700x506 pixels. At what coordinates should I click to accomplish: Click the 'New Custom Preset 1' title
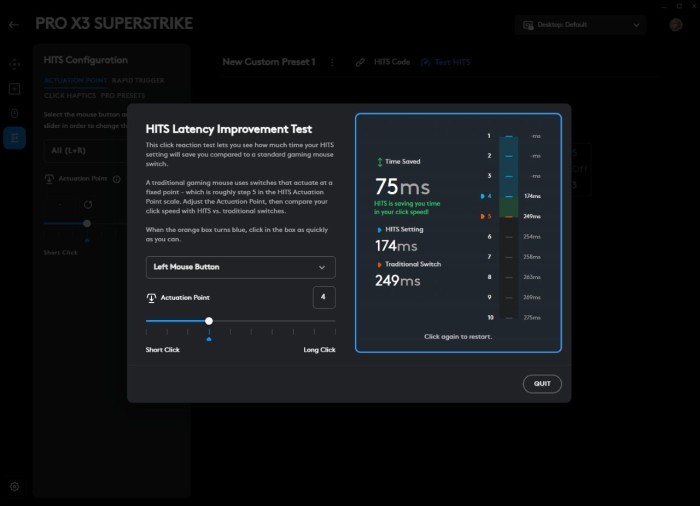(269, 62)
